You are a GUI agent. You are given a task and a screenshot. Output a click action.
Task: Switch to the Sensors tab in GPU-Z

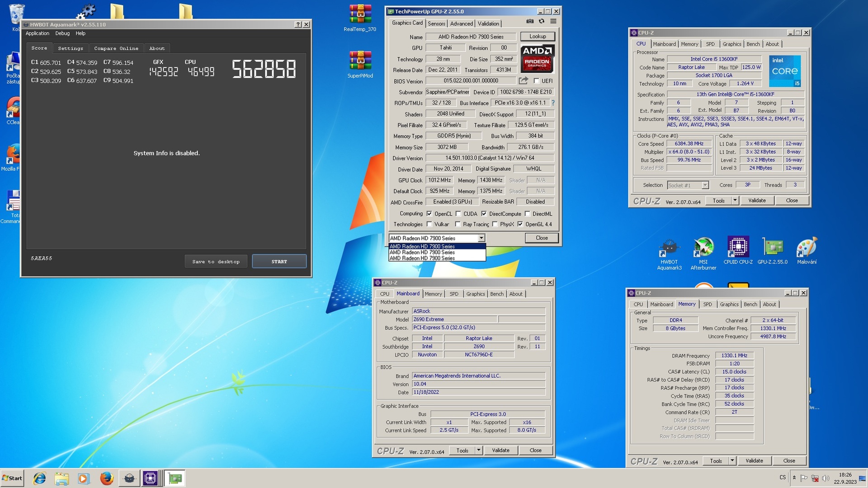(x=436, y=23)
